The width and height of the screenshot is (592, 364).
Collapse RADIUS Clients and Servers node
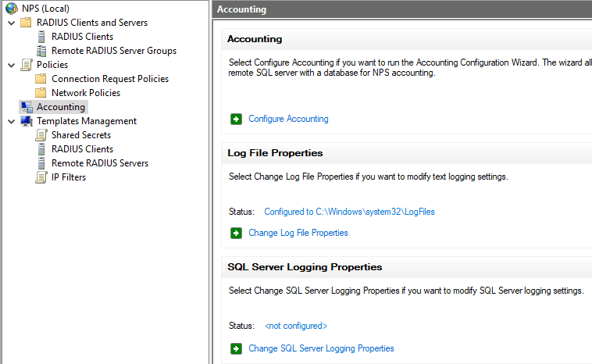coord(10,23)
